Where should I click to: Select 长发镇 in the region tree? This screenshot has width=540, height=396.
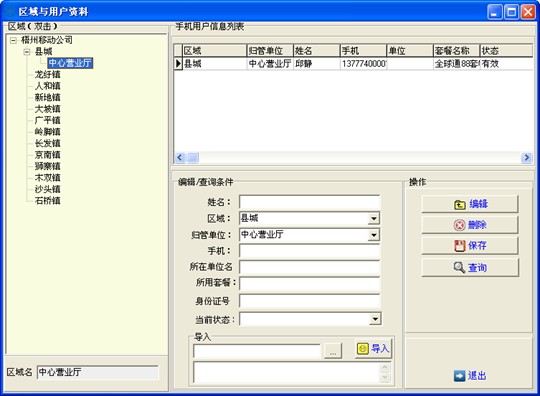48,143
